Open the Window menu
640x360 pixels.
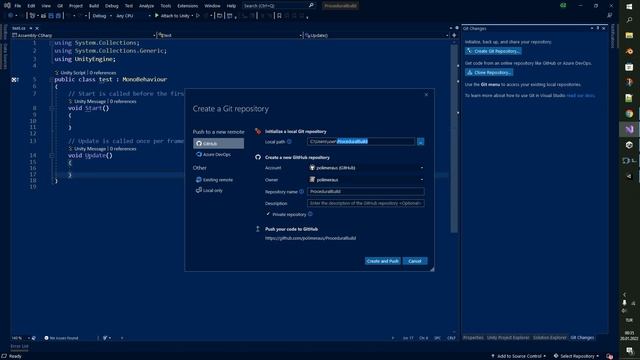pyautogui.click(x=212, y=6)
